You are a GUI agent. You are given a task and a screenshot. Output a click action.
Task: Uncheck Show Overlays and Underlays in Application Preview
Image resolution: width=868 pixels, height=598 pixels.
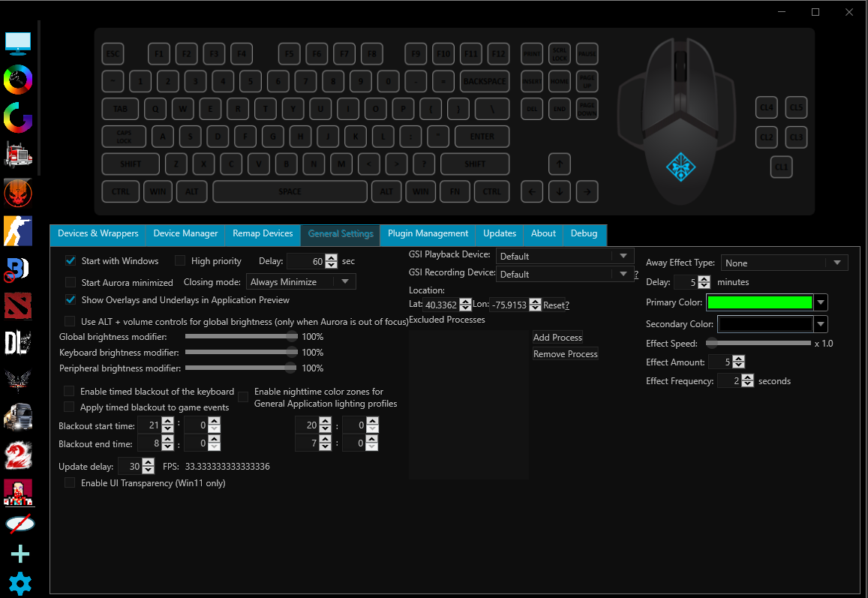71,300
